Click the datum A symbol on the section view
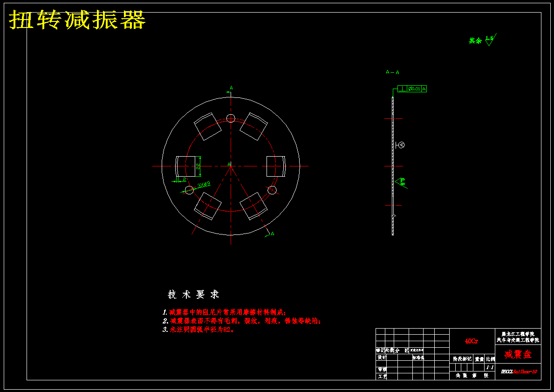Image resolution: width=554 pixels, height=392 pixels. click(x=400, y=145)
